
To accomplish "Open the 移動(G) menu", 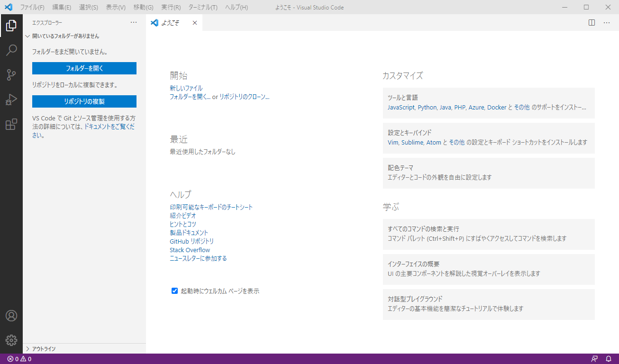I will 143,7.
